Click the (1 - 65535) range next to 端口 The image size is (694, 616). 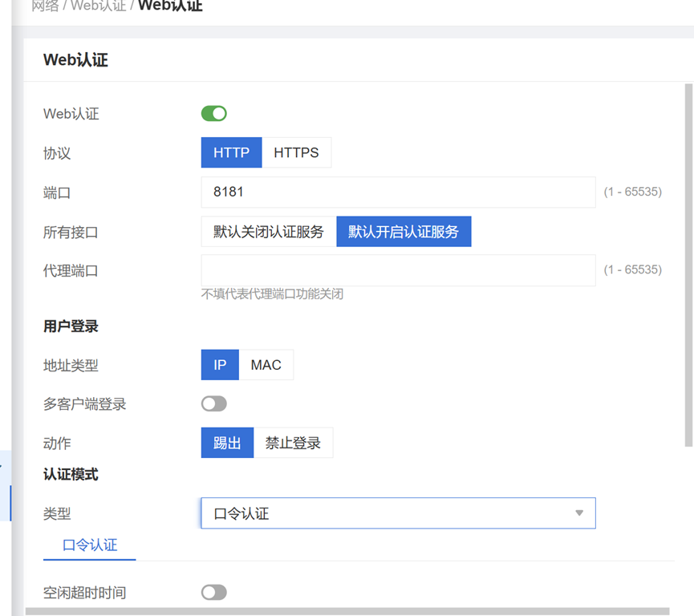coord(633,192)
